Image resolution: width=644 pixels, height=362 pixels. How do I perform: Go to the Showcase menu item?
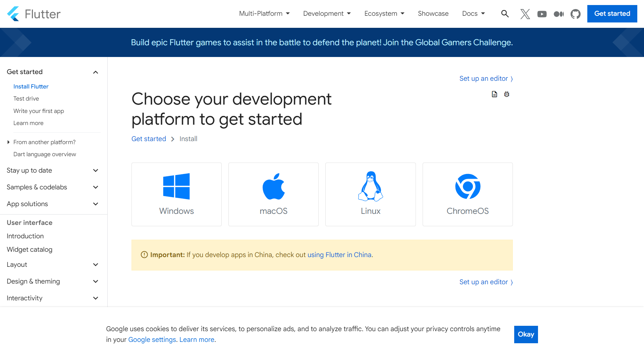(433, 14)
